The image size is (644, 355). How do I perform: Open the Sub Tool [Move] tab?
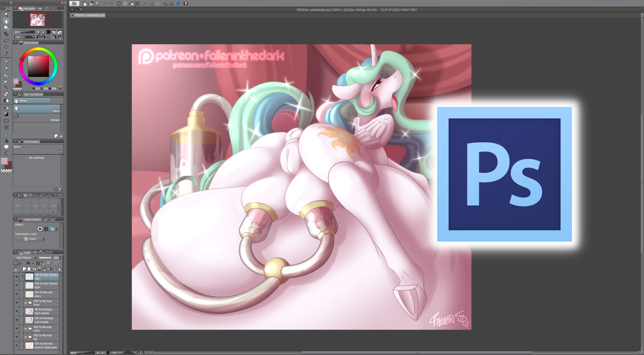31,94
